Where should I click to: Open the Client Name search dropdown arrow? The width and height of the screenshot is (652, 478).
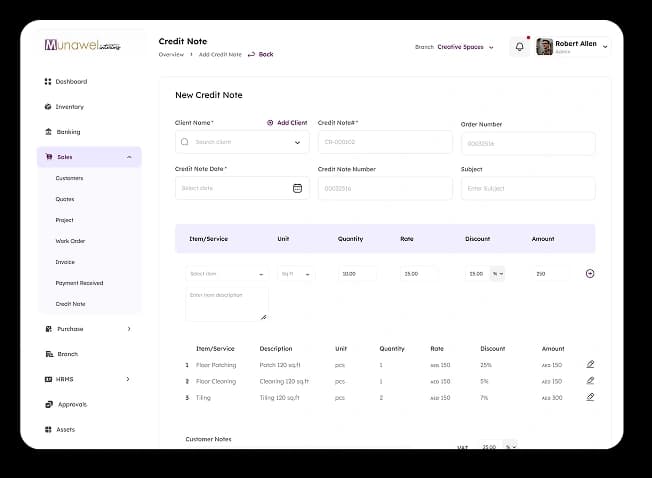(x=297, y=142)
